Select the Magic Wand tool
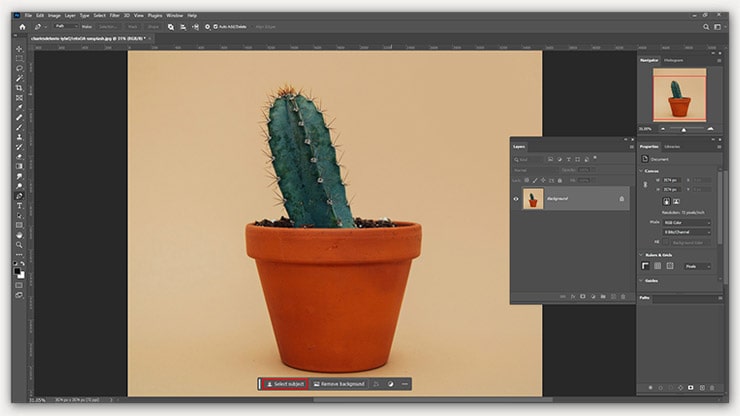The image size is (740, 416). (19, 78)
